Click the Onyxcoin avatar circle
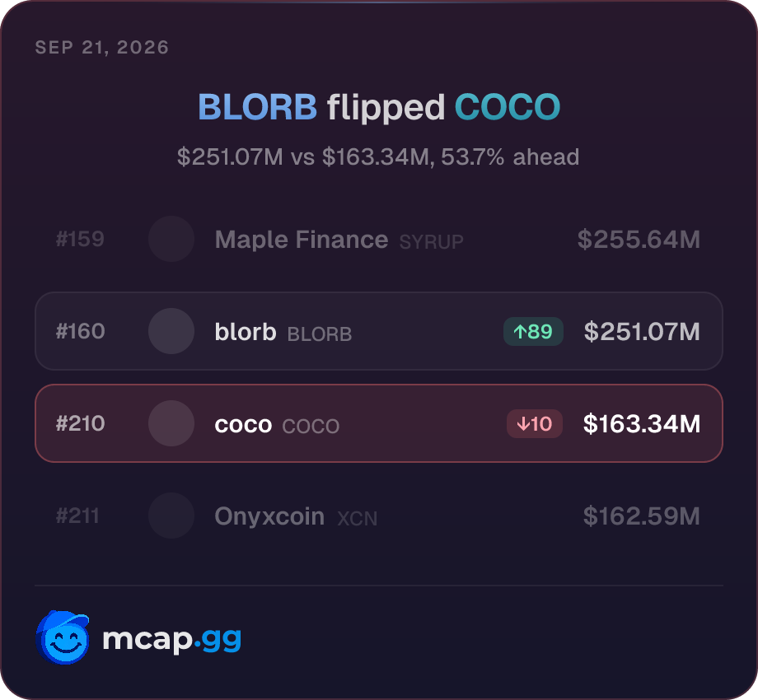Image resolution: width=758 pixels, height=700 pixels. (x=171, y=516)
